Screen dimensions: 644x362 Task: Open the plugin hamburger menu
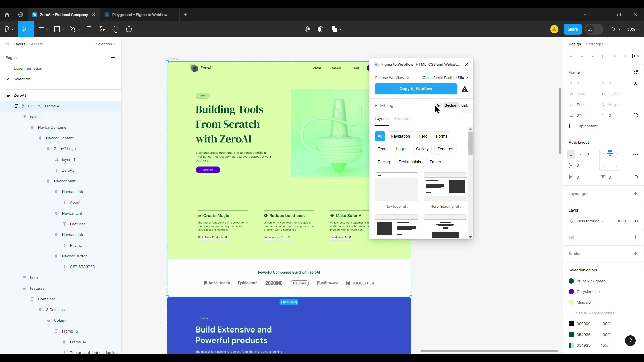pos(466,119)
